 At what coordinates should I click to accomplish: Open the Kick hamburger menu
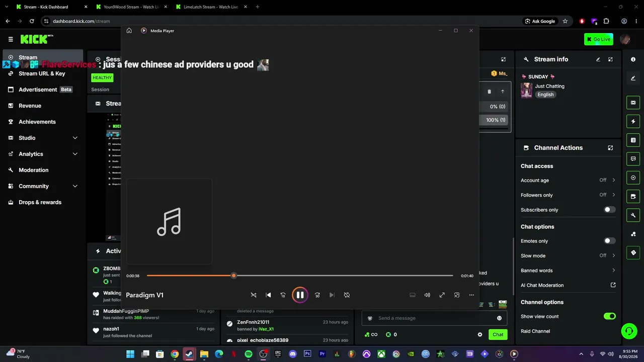click(11, 39)
